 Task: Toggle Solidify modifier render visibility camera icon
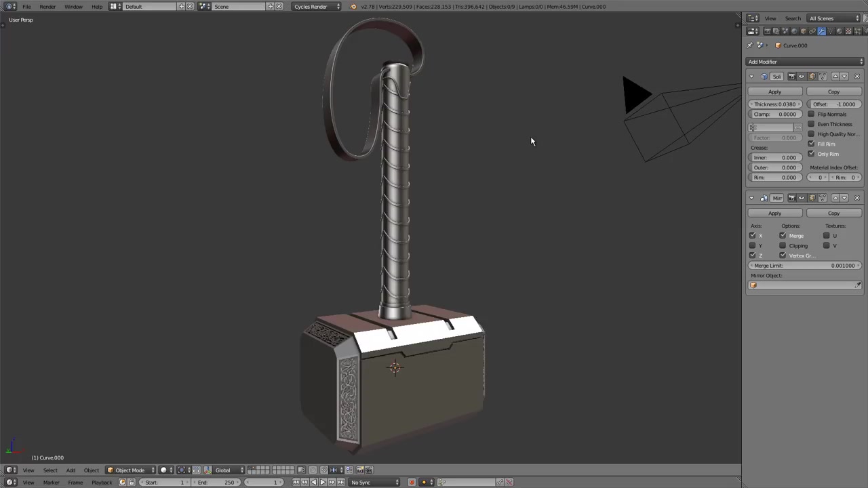(792, 77)
